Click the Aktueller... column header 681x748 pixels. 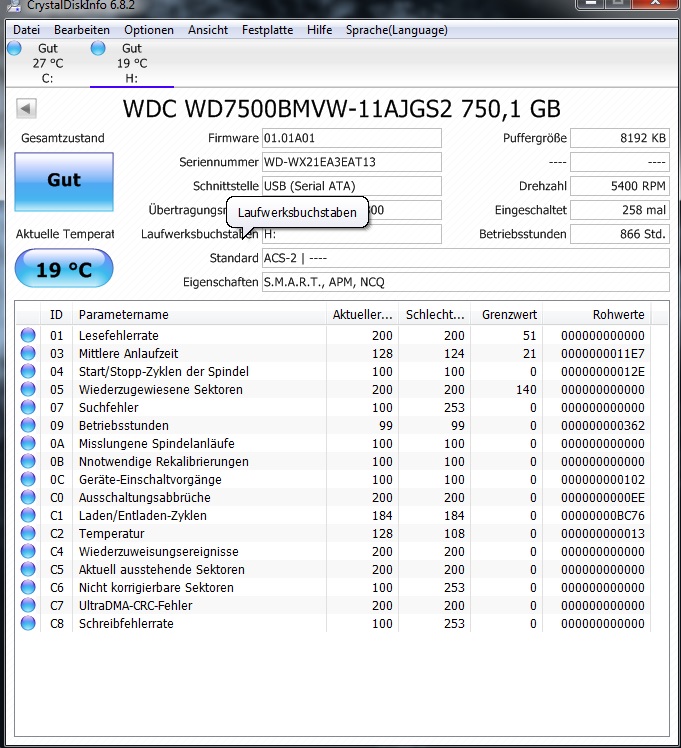point(362,314)
